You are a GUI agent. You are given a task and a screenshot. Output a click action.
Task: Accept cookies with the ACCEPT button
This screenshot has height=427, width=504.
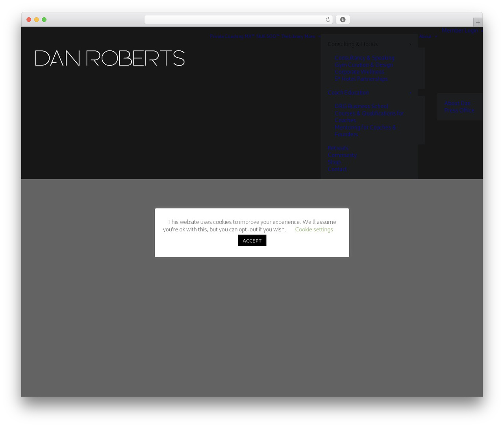click(x=252, y=240)
